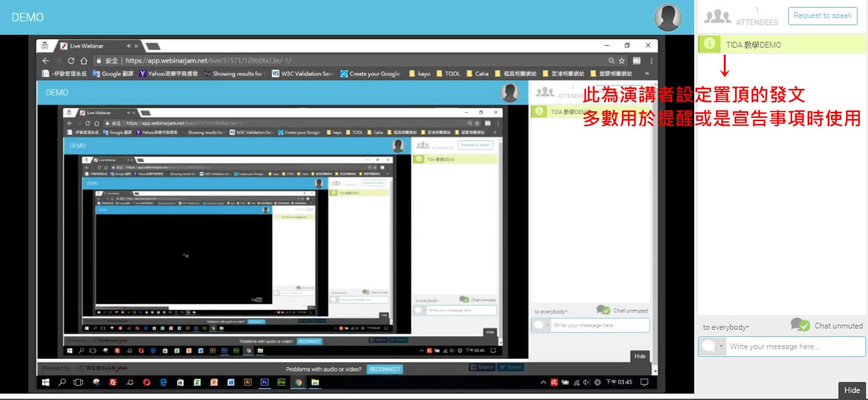The image size is (868, 400).
Task: Toggle the largest Chat unmuted icon
Action: [800, 325]
